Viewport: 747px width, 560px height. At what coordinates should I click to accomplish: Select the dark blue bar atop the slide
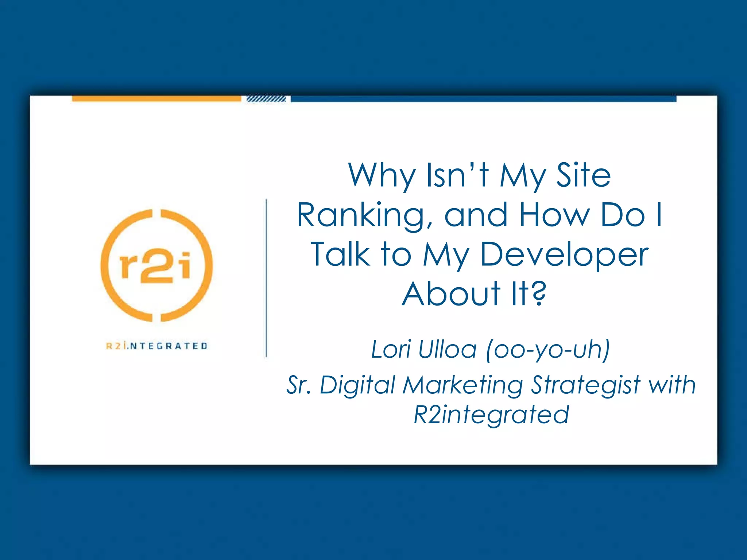[483, 99]
